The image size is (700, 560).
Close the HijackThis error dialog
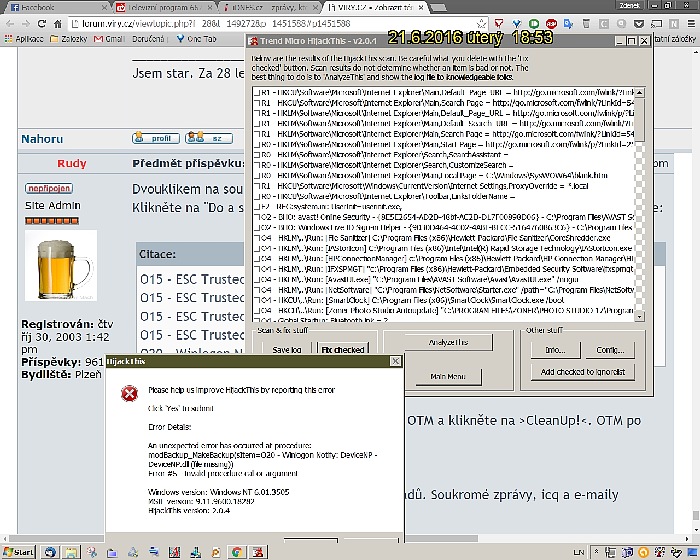pos(395,361)
